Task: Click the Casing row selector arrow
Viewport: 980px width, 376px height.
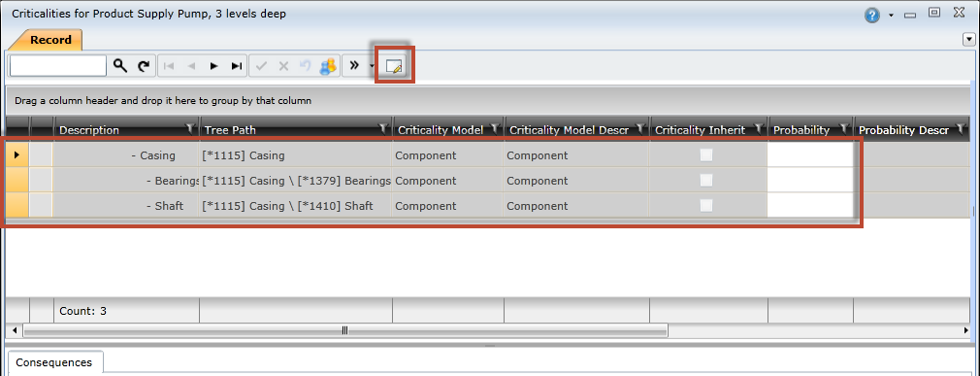Action: (x=16, y=154)
